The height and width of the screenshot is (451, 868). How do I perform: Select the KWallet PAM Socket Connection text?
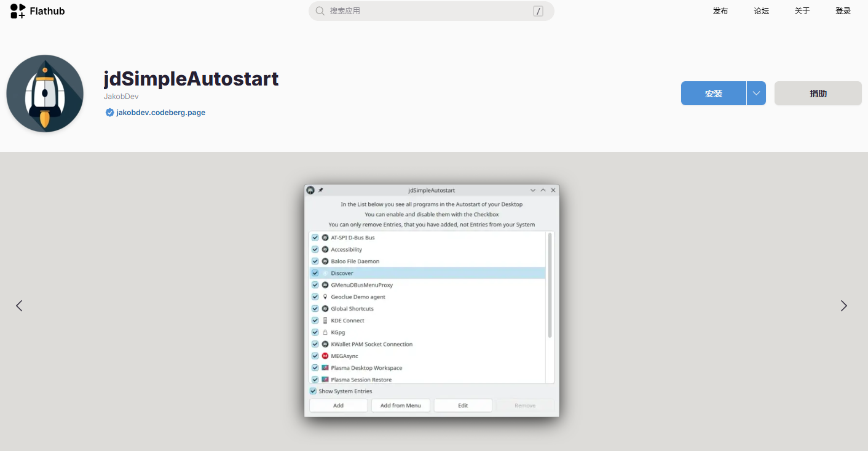pos(371,344)
